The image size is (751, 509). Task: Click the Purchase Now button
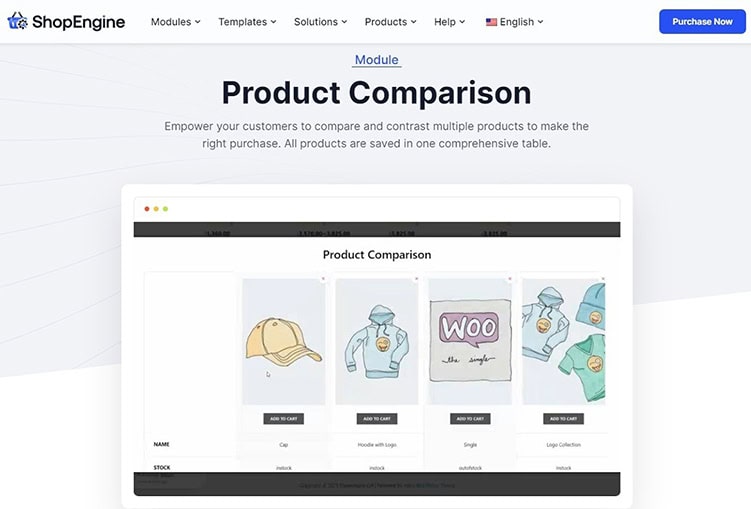(702, 22)
